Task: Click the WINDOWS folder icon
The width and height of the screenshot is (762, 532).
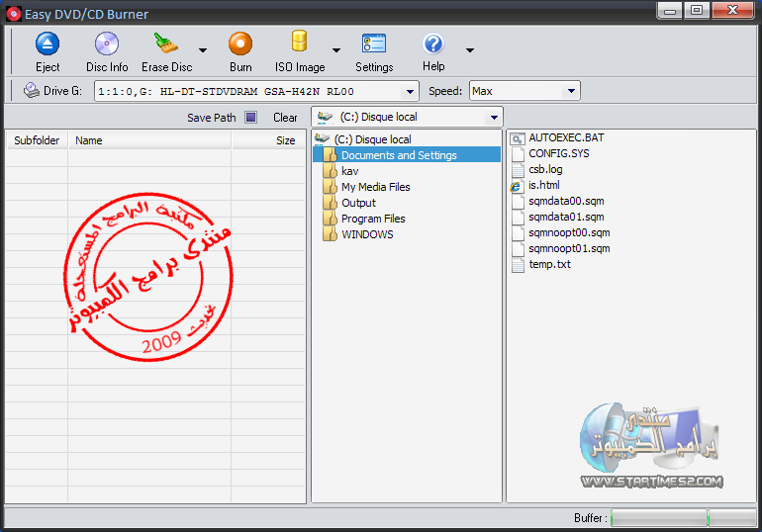Action: pos(330,234)
